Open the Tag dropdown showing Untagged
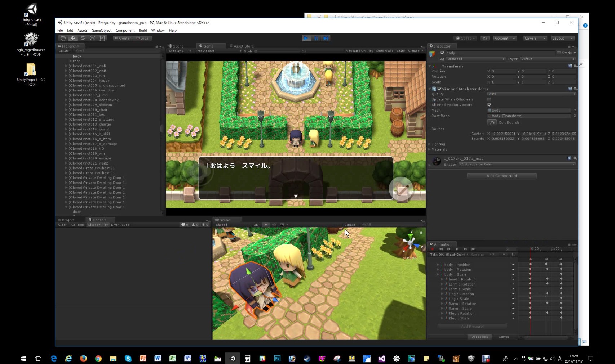The width and height of the screenshot is (615, 364). pyautogui.click(x=475, y=59)
